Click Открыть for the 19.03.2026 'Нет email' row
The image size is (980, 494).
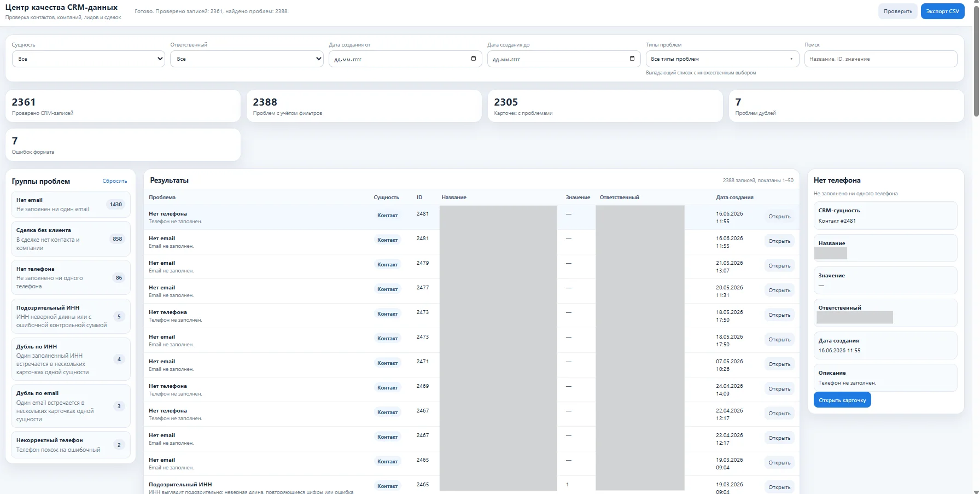pos(779,463)
